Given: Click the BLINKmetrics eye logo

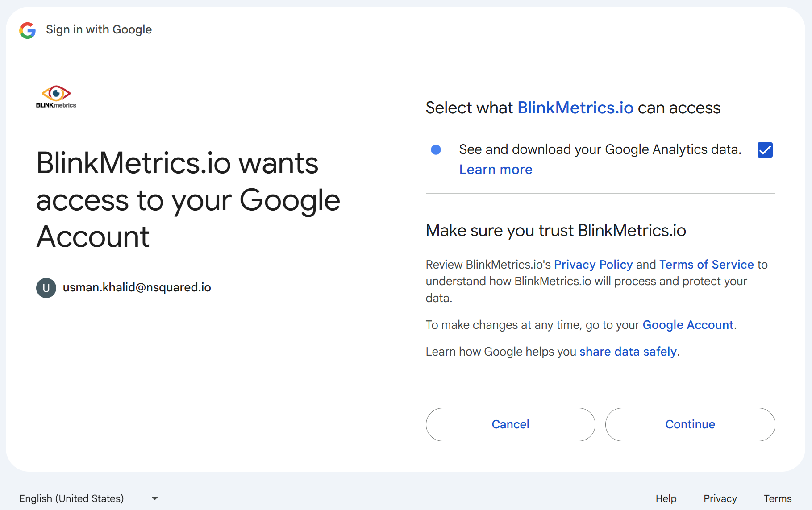Looking at the screenshot, I should click(56, 95).
